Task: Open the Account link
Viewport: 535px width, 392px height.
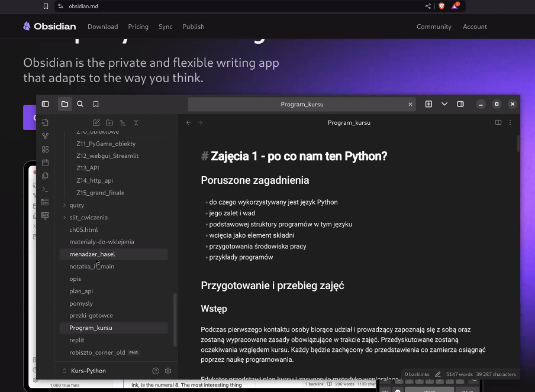Action: tap(475, 27)
